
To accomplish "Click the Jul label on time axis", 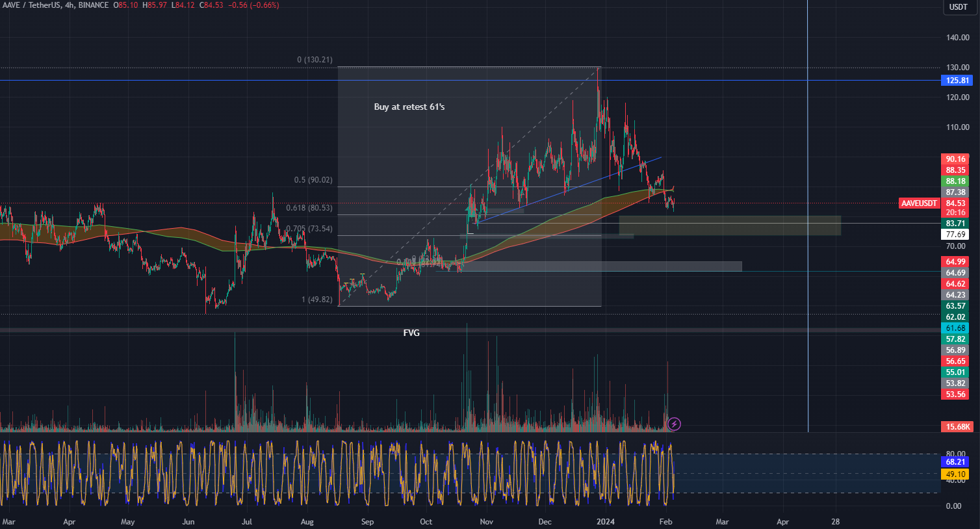I will point(247,522).
